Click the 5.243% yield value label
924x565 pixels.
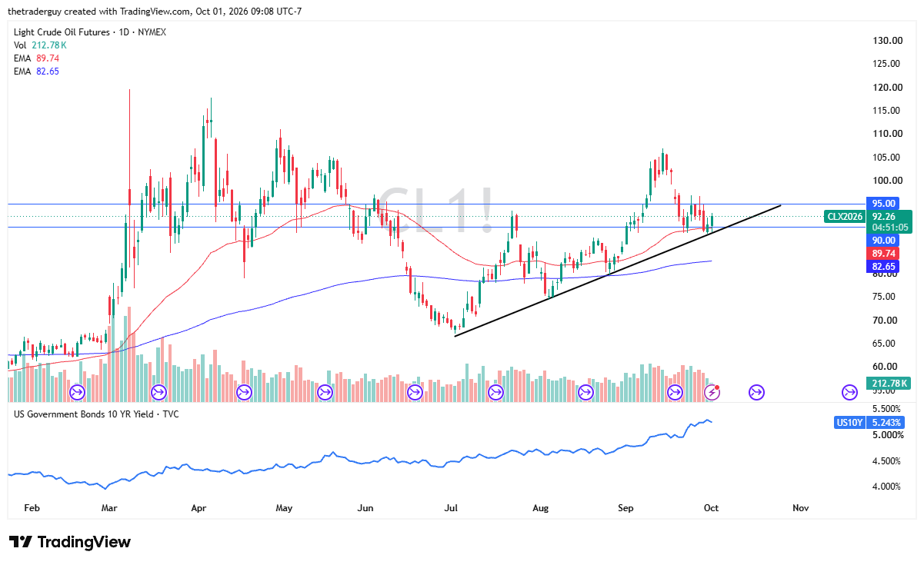click(x=887, y=422)
